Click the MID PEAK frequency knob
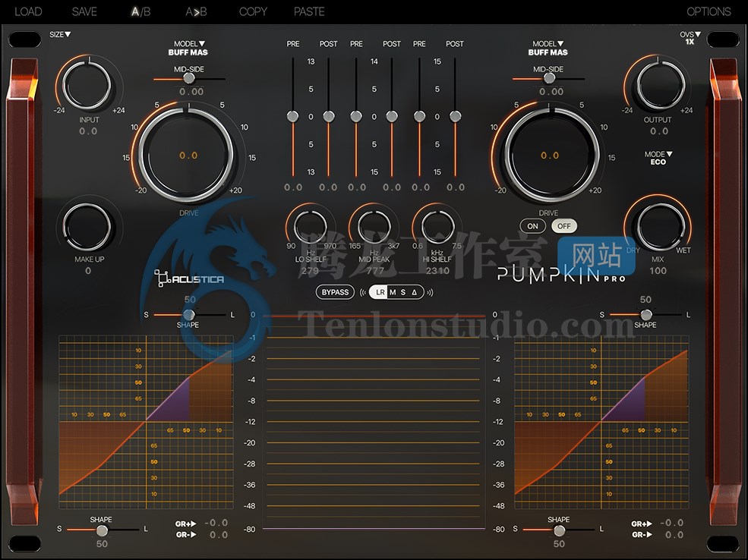 point(374,226)
